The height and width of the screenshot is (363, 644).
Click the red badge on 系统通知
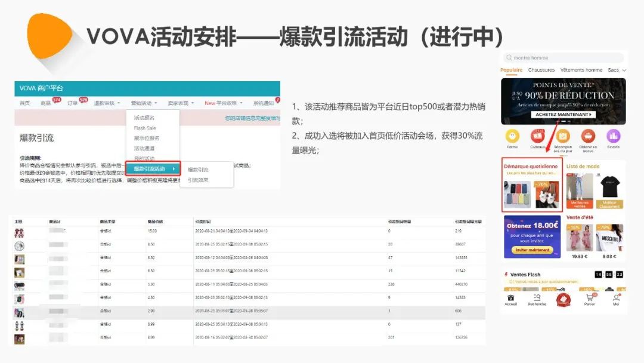point(278,100)
